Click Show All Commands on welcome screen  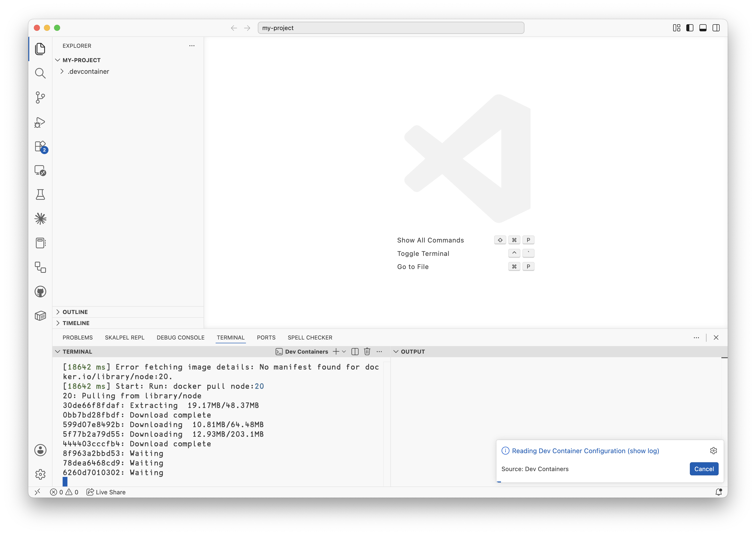click(430, 240)
